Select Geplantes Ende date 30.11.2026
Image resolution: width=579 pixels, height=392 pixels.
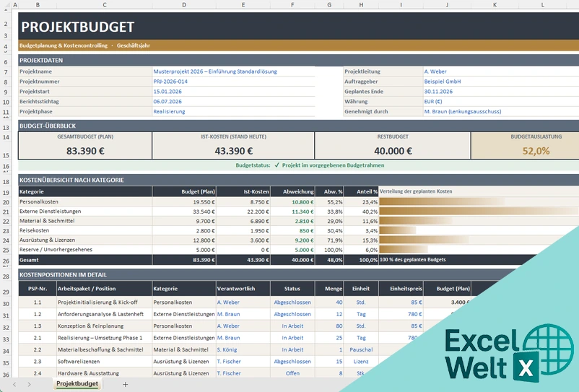[501, 92]
